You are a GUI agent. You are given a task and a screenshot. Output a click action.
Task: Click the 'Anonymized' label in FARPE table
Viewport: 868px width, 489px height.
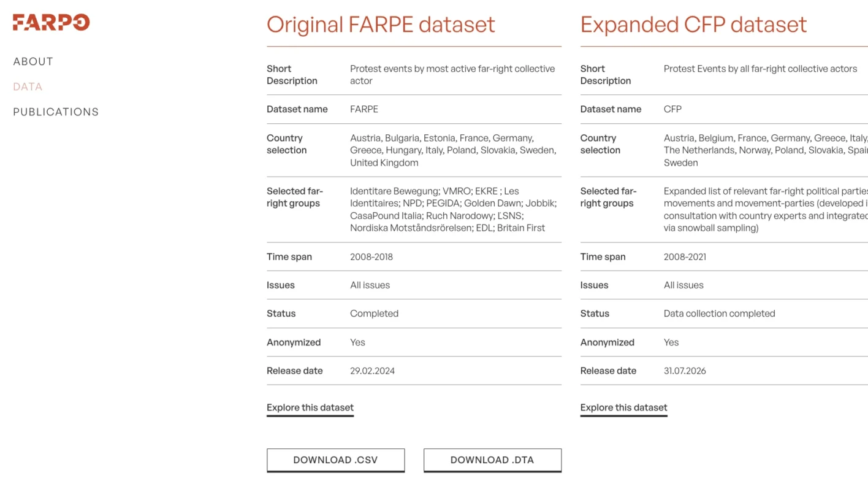[x=294, y=342]
